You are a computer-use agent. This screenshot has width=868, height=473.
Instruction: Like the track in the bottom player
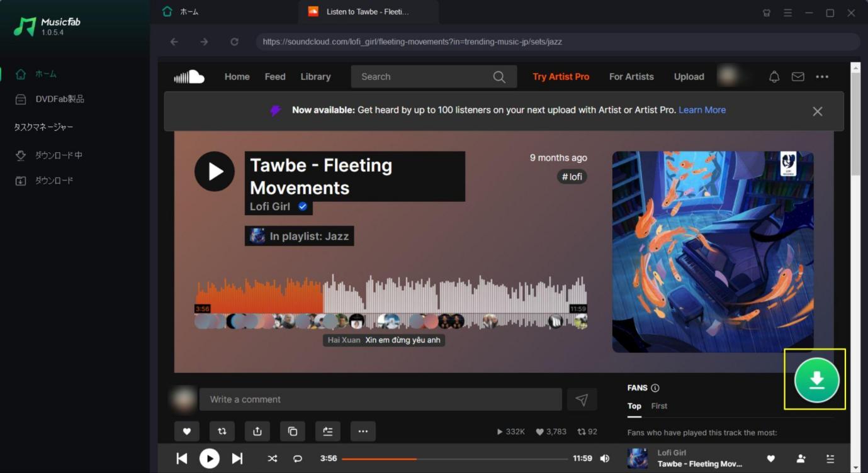pyautogui.click(x=770, y=459)
